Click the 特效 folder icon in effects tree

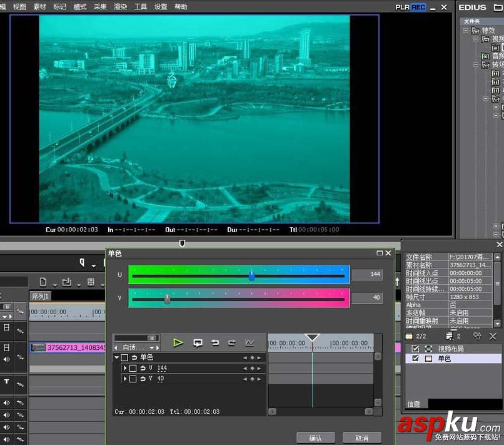pyautogui.click(x=476, y=31)
